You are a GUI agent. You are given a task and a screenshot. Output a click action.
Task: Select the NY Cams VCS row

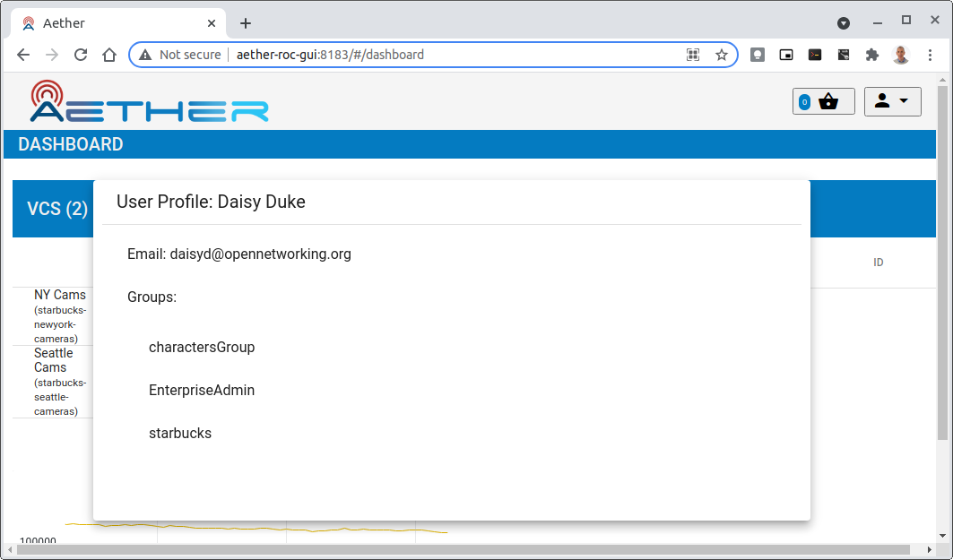click(59, 316)
